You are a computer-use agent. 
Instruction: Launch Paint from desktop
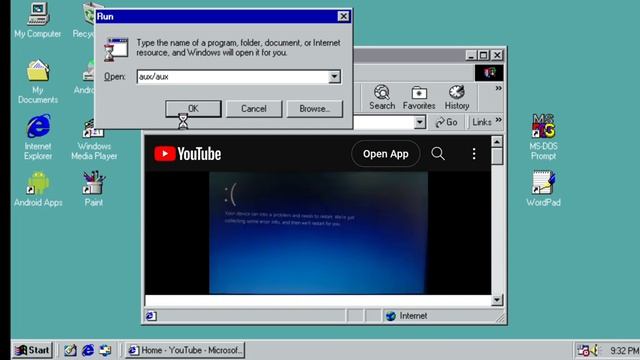pos(94,189)
